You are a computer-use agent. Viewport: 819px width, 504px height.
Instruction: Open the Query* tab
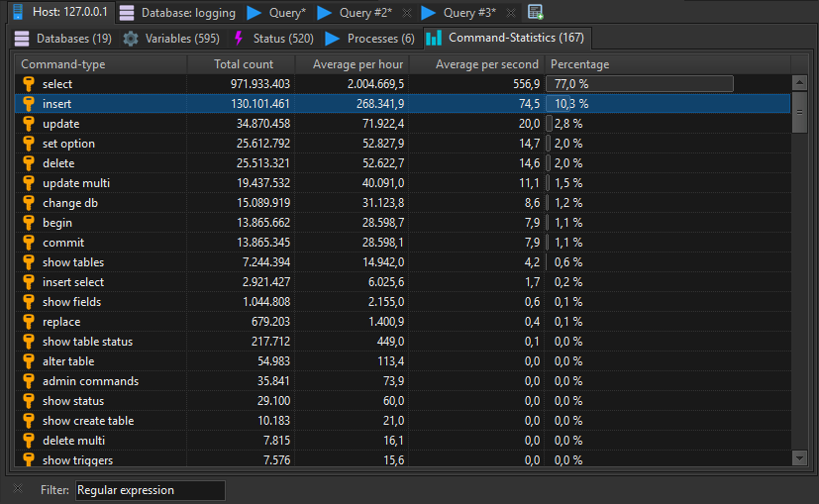pyautogui.click(x=276, y=13)
